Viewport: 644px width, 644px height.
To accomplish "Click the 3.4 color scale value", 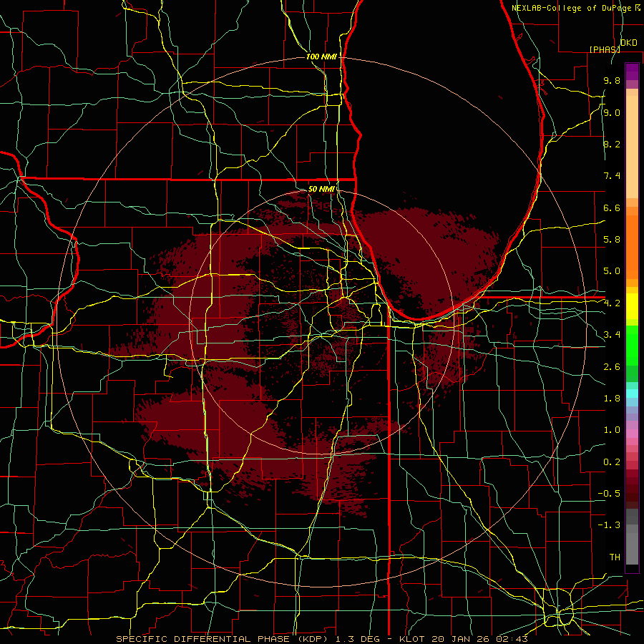I will [x=612, y=335].
